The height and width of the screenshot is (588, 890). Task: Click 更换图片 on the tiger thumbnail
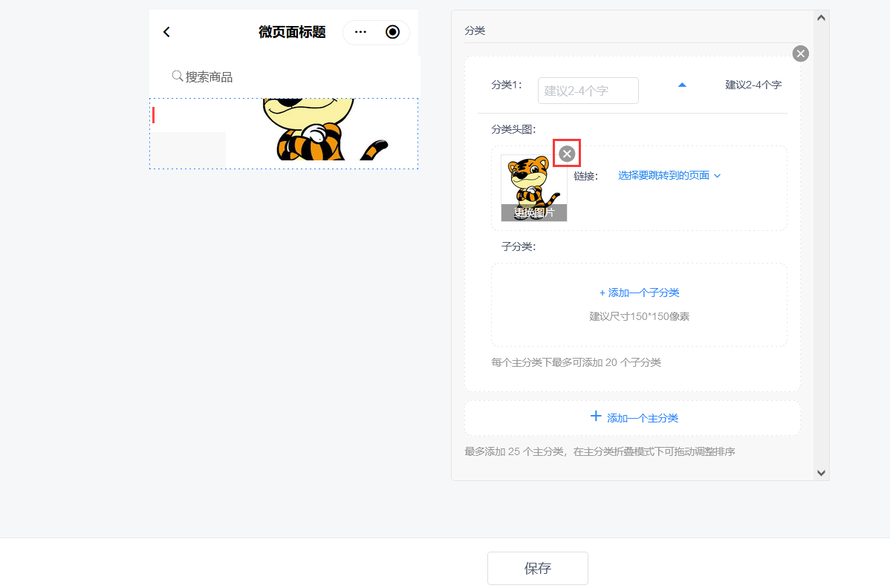pos(534,212)
